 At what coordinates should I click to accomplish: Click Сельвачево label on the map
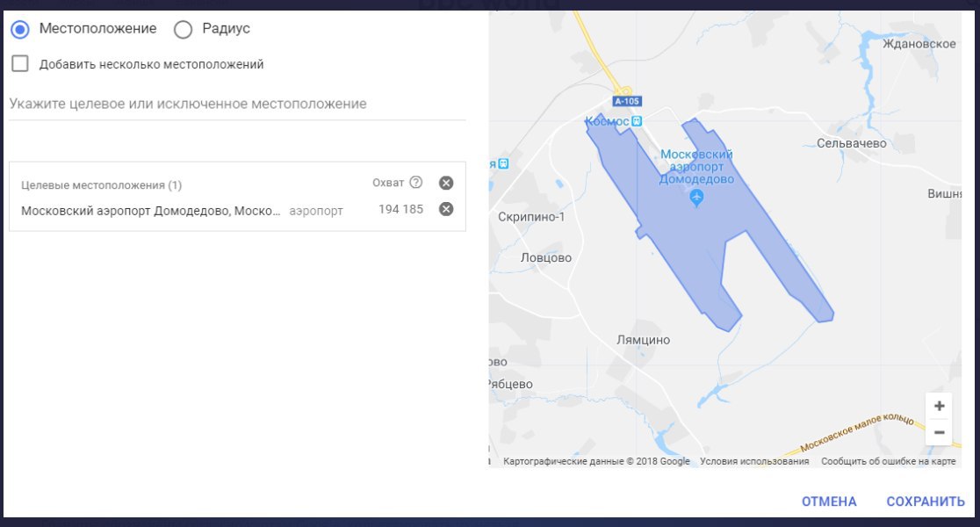click(x=851, y=143)
